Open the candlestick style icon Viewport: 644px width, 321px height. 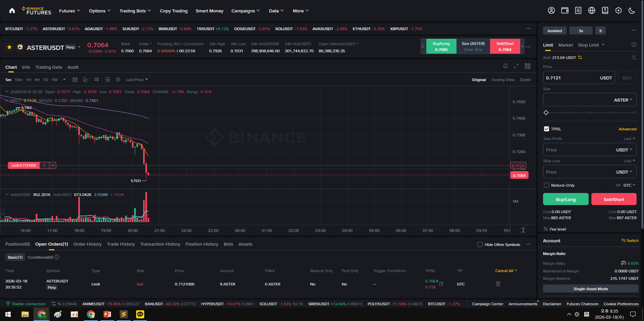(x=97, y=79)
